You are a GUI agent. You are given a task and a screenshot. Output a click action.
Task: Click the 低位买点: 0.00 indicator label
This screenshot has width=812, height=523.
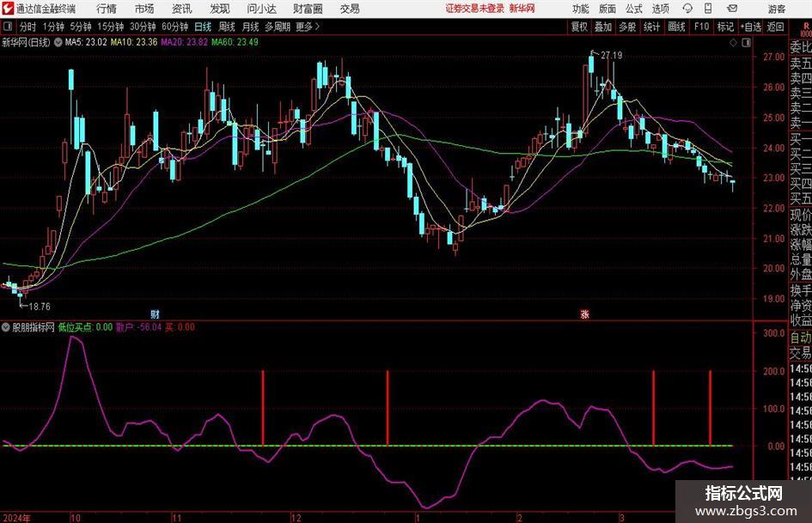[85, 327]
